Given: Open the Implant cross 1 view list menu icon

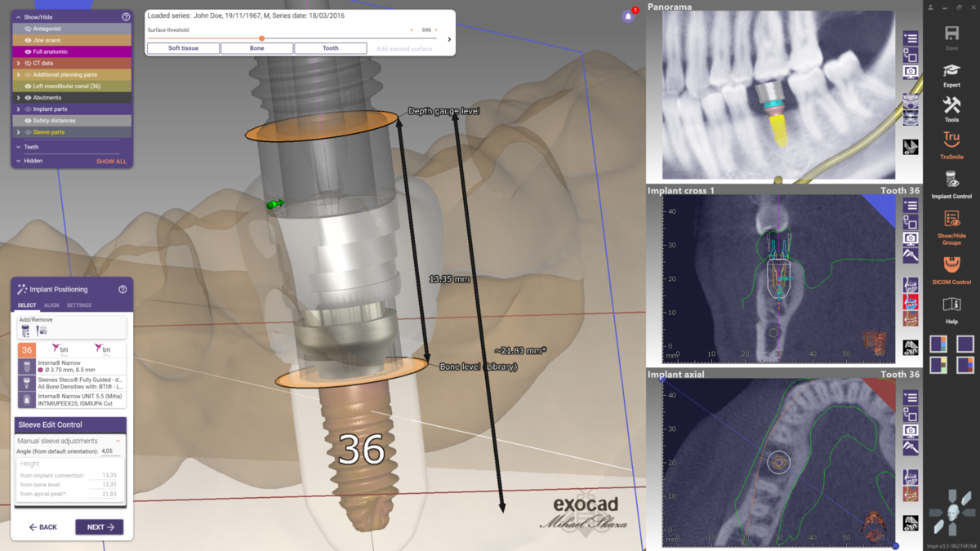Looking at the screenshot, I should coord(911,206).
